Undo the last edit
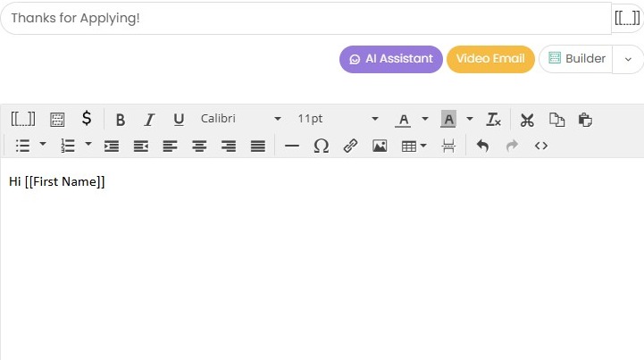This screenshot has width=644, height=360. tap(482, 146)
